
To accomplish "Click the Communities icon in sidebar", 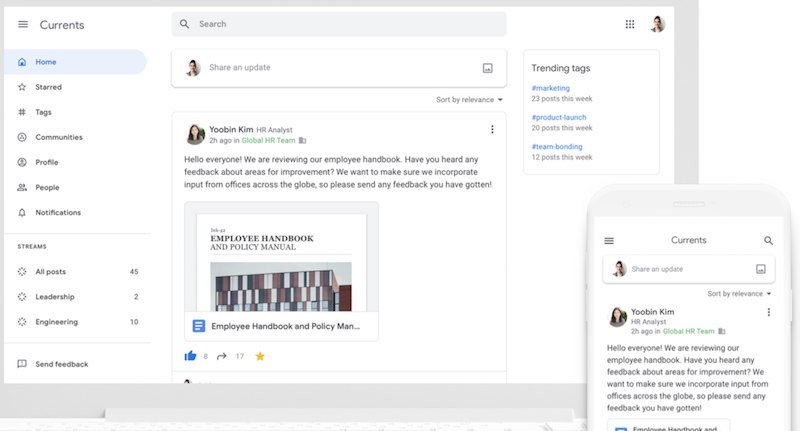I will click(x=22, y=137).
